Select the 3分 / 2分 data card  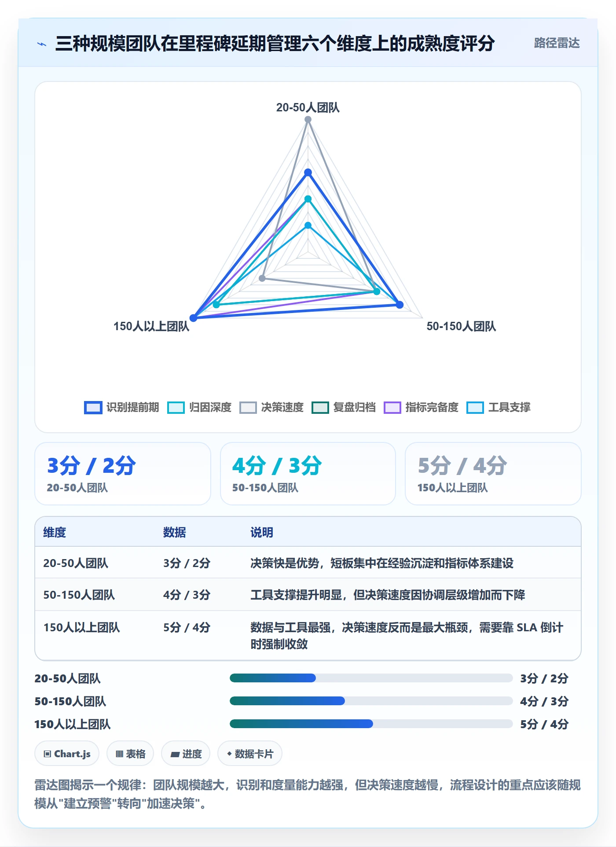[123, 474]
